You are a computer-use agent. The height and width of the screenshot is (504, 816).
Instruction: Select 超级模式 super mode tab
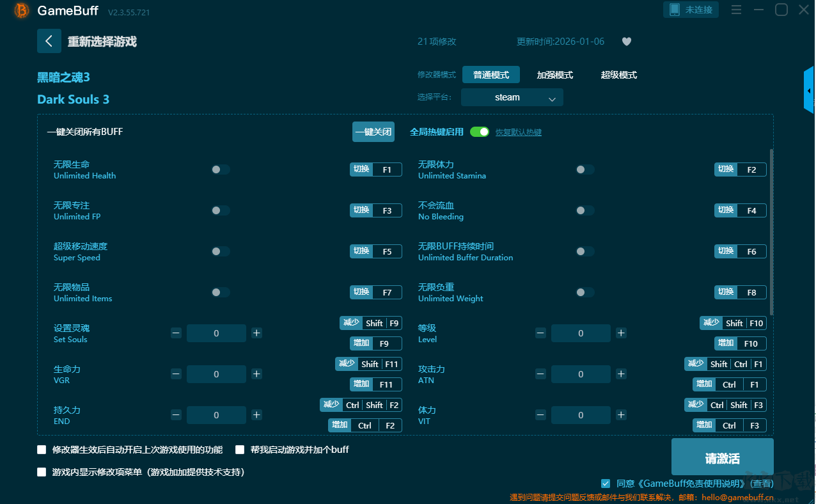pyautogui.click(x=618, y=75)
